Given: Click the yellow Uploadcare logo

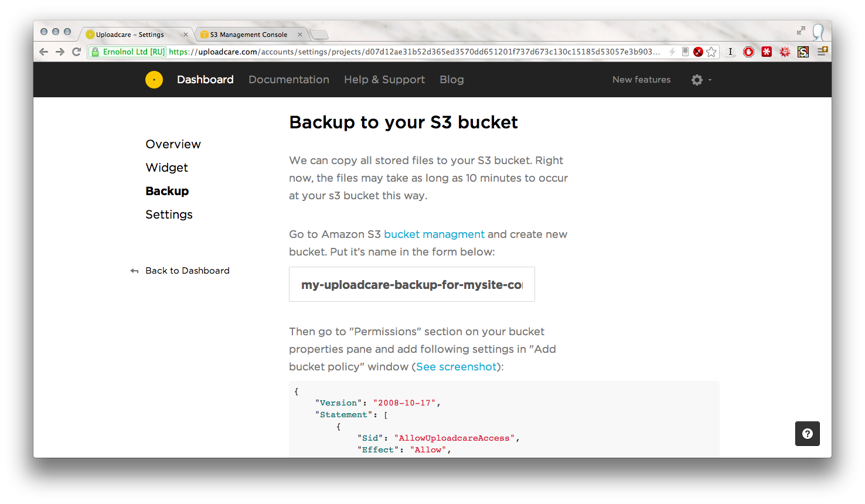Looking at the screenshot, I should (154, 80).
